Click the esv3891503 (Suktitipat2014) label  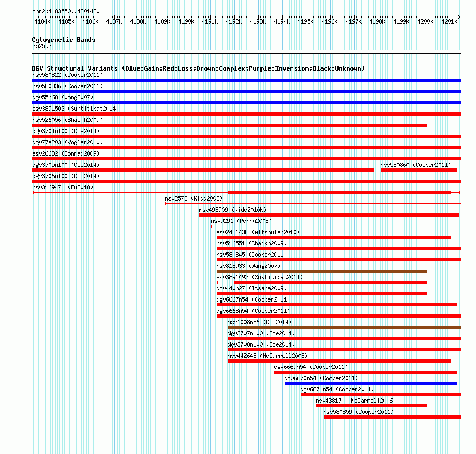75,109
